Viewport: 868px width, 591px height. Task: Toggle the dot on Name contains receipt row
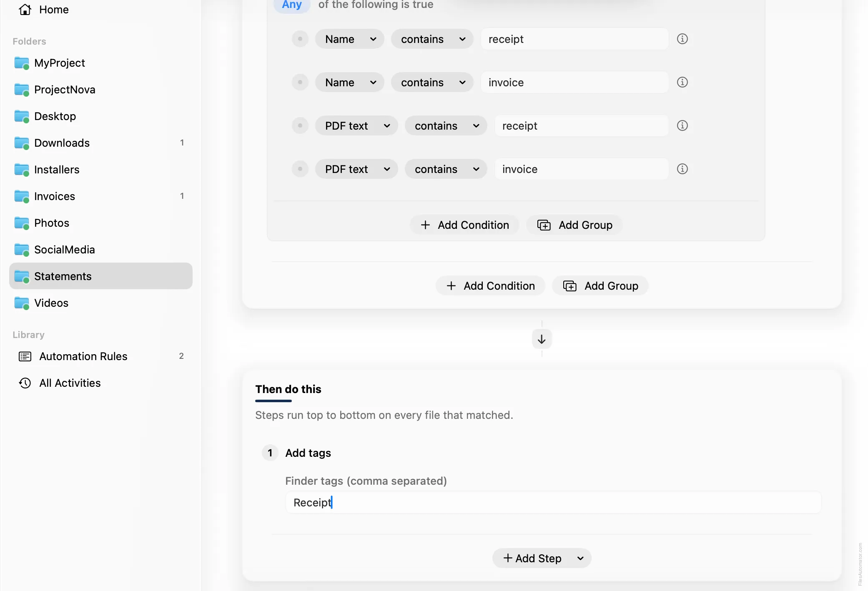300,39
